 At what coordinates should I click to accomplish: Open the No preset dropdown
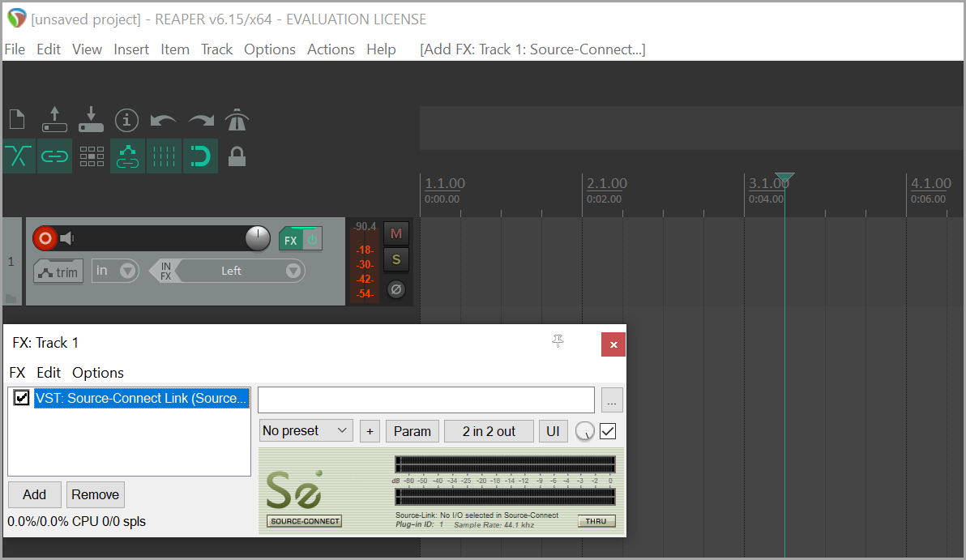coord(306,431)
